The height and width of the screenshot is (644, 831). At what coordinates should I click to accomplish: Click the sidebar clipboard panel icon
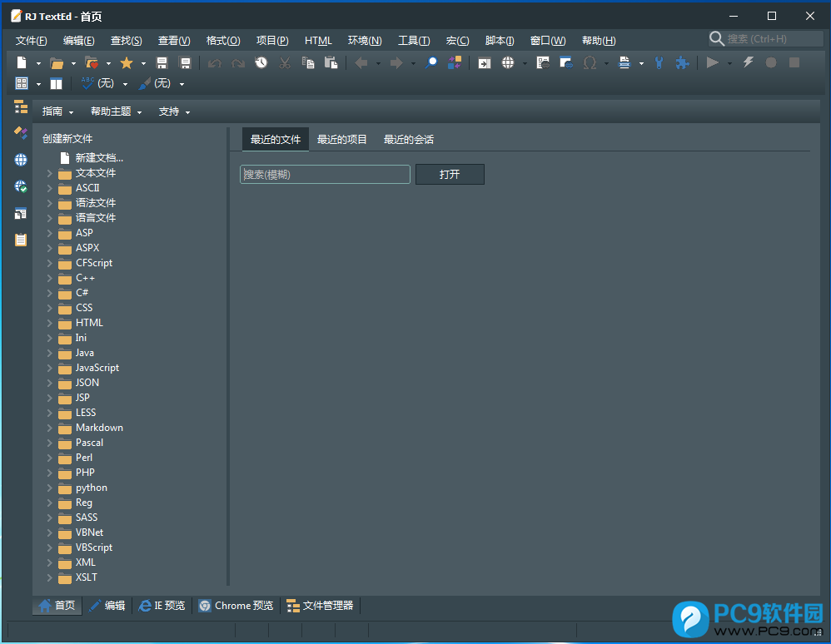coord(21,240)
